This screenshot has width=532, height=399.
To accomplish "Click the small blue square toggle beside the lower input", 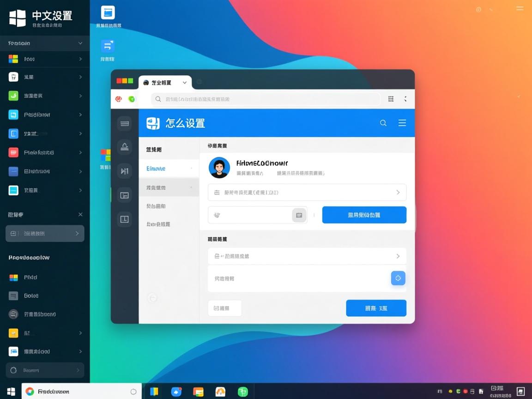I will (x=398, y=278).
